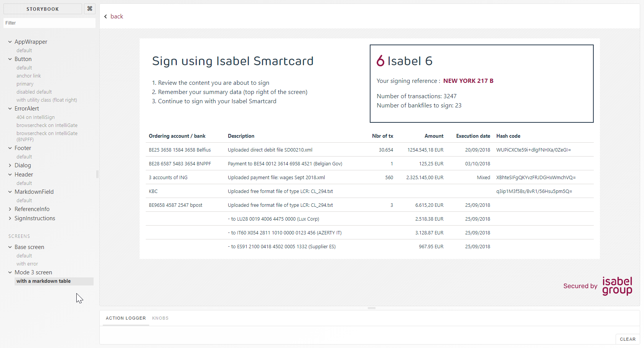Select the Action Logger tab
The width and height of the screenshot is (644, 348).
pyautogui.click(x=126, y=318)
